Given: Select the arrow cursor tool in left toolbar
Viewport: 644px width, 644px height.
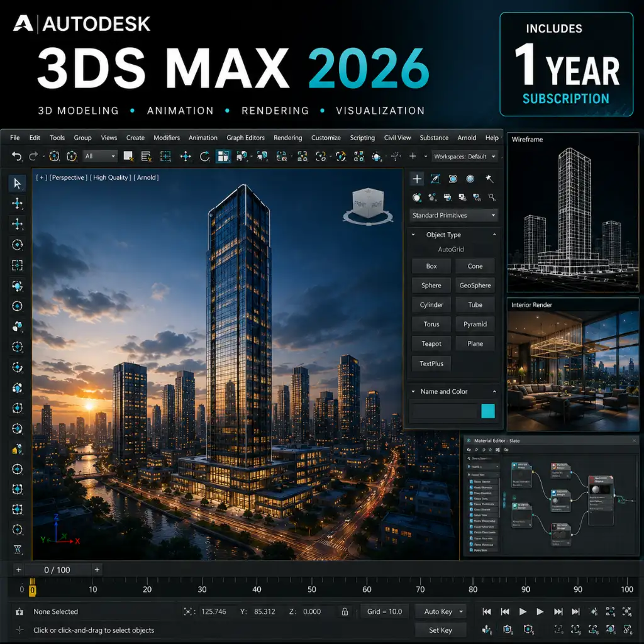Looking at the screenshot, I should point(17,183).
